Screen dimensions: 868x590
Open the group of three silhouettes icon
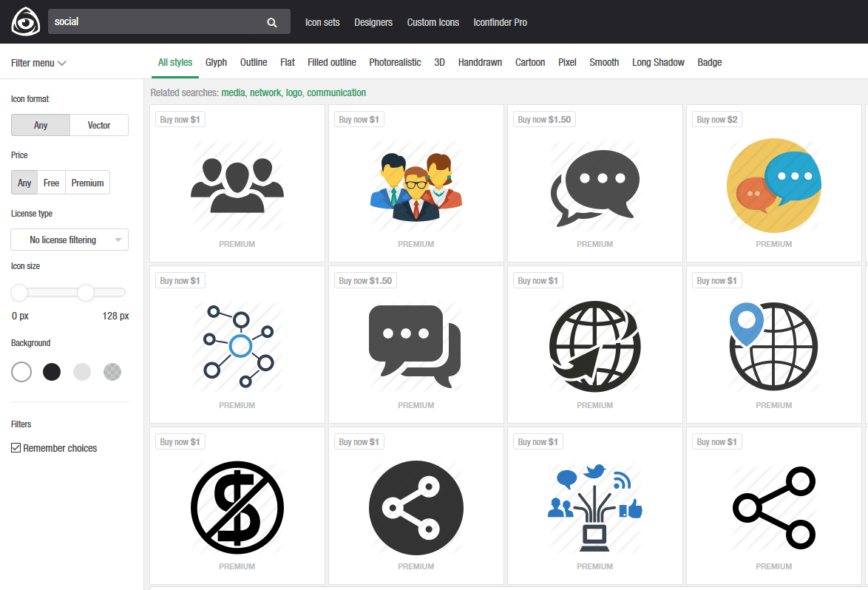pos(237,185)
